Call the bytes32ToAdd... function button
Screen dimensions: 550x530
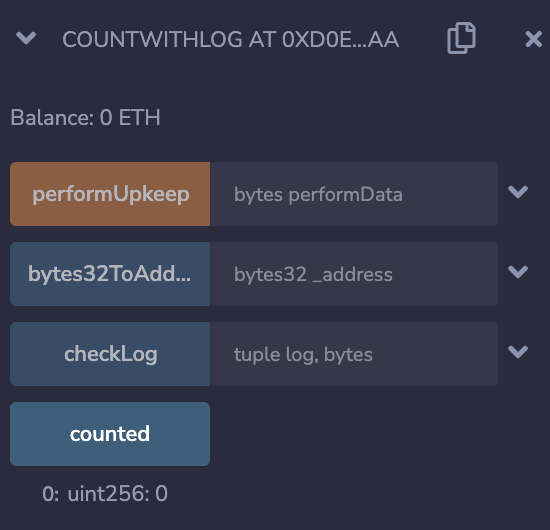tap(110, 274)
